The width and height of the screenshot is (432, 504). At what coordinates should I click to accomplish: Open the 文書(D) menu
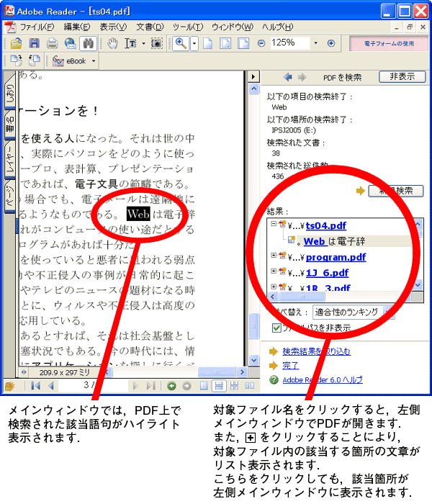(x=150, y=27)
